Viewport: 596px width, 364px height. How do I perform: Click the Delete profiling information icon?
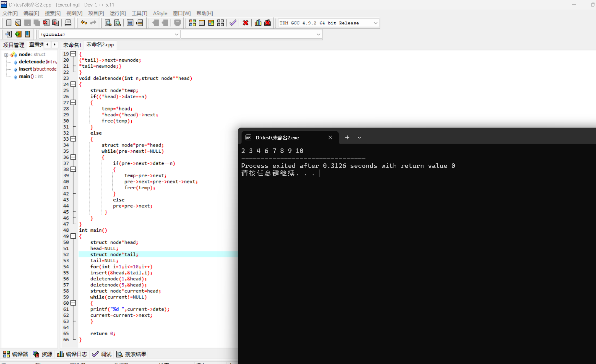(x=268, y=23)
